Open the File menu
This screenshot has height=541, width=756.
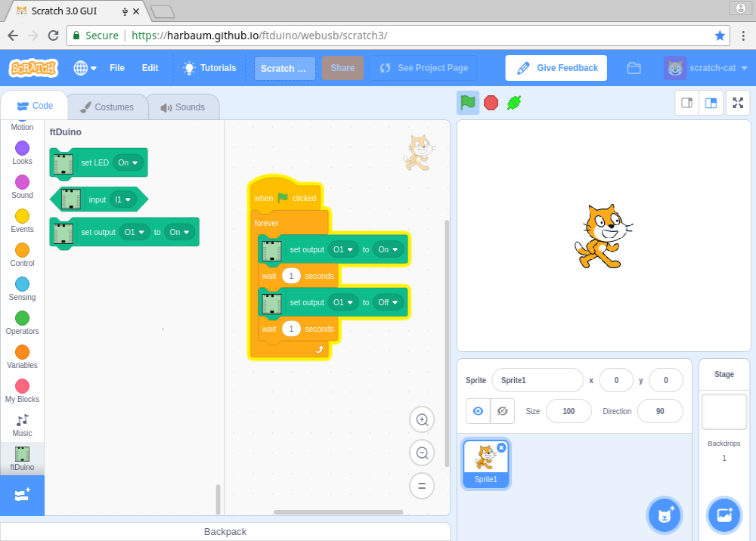click(117, 68)
